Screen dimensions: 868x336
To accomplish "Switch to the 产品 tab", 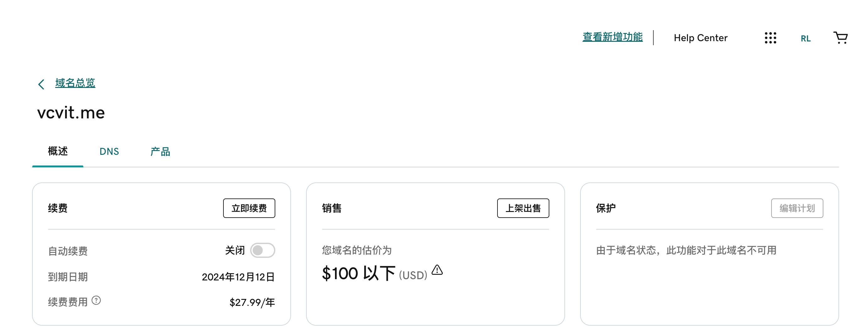I will coord(160,151).
